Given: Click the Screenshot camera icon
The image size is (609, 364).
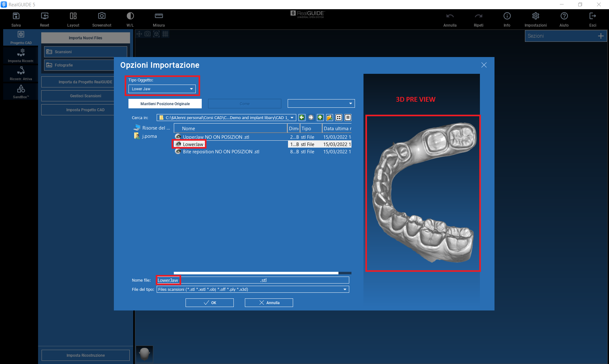Looking at the screenshot, I should point(101,16).
